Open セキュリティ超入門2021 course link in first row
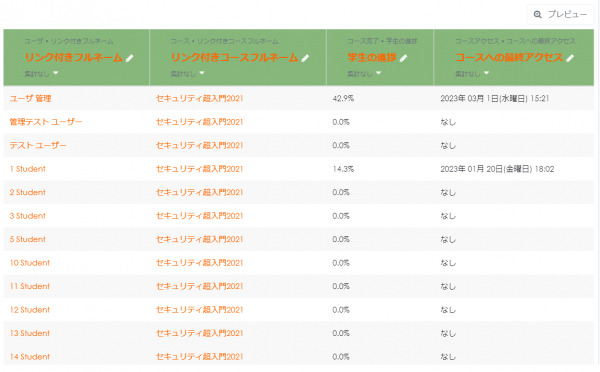 click(199, 98)
